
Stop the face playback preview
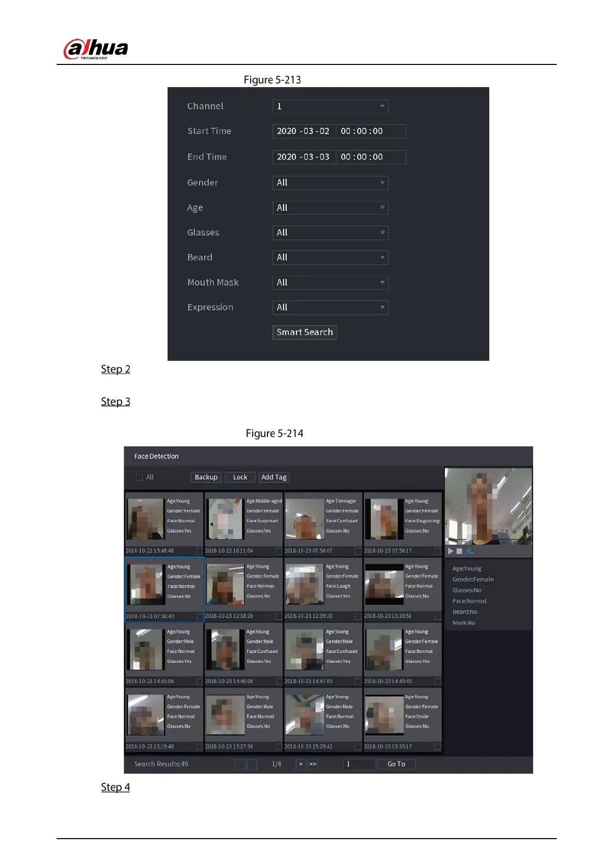pos(459,551)
